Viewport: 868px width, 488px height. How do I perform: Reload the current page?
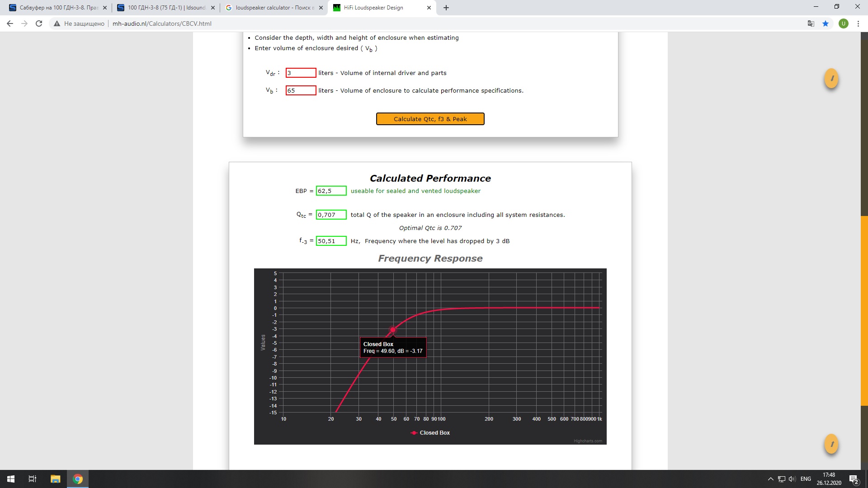(39, 23)
